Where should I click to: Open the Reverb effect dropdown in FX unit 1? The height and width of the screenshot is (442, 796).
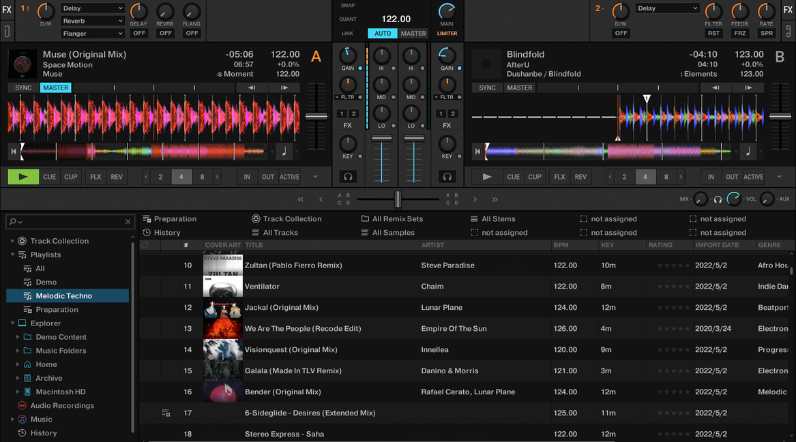pos(93,20)
